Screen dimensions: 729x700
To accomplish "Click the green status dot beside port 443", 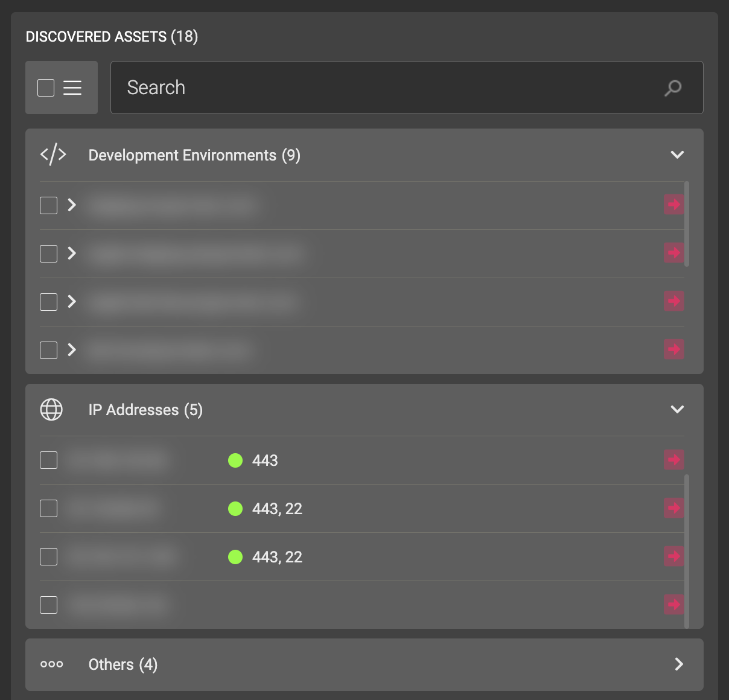I will (235, 460).
